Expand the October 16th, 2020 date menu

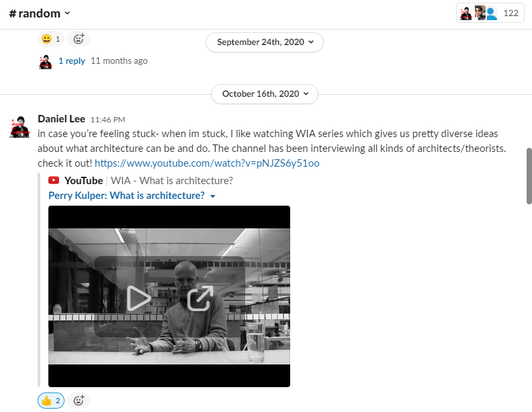point(265,94)
